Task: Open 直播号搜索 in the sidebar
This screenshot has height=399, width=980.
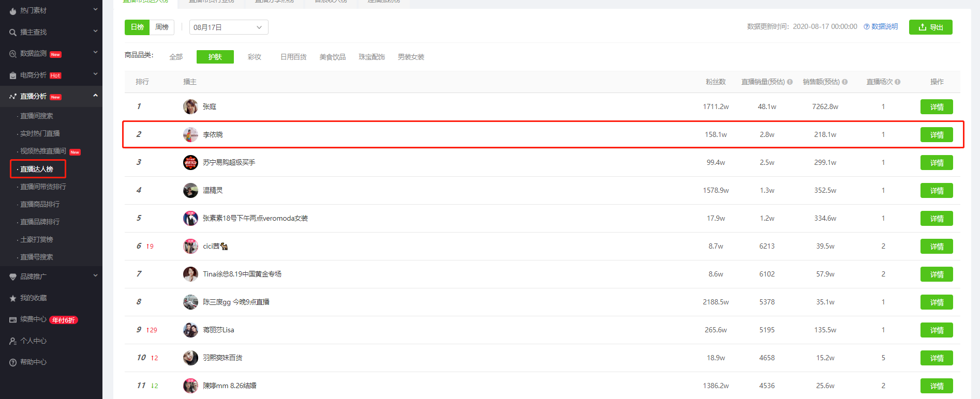Action: point(37,257)
